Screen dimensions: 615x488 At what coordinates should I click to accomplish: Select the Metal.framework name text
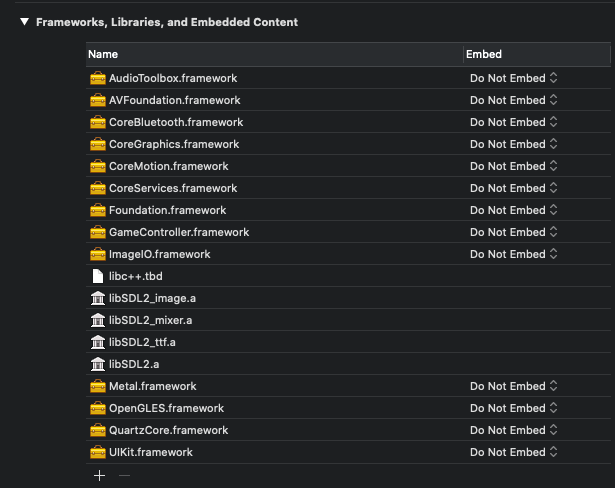153,386
